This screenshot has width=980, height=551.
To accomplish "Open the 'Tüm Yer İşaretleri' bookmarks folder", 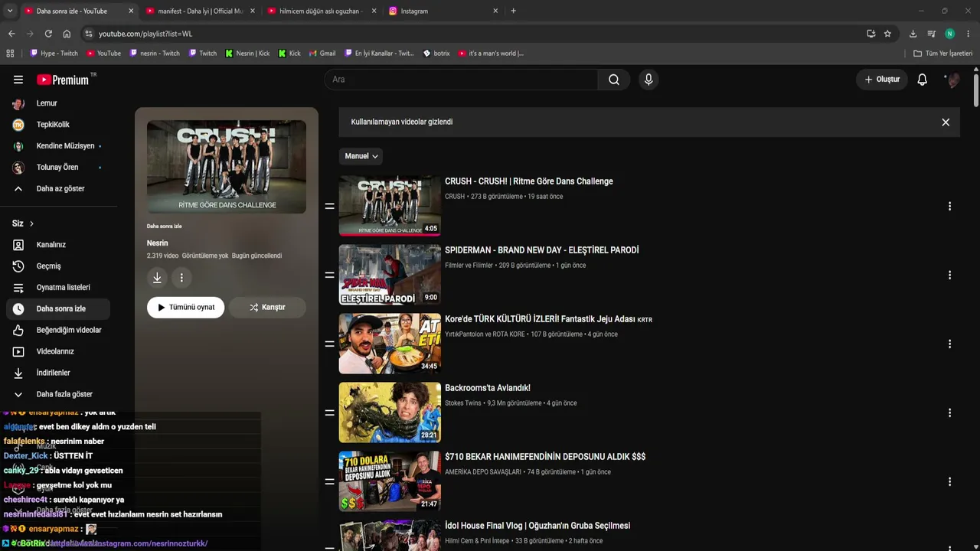I will [x=943, y=54].
